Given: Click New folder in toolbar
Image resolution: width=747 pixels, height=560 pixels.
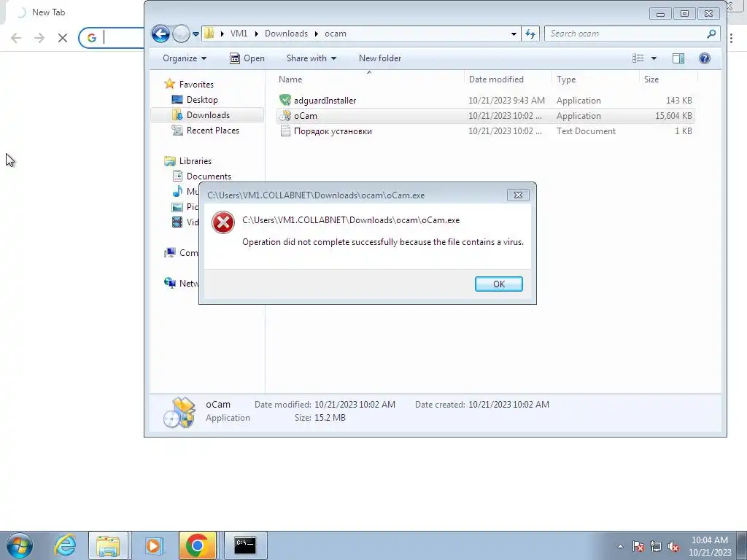Looking at the screenshot, I should [x=379, y=58].
